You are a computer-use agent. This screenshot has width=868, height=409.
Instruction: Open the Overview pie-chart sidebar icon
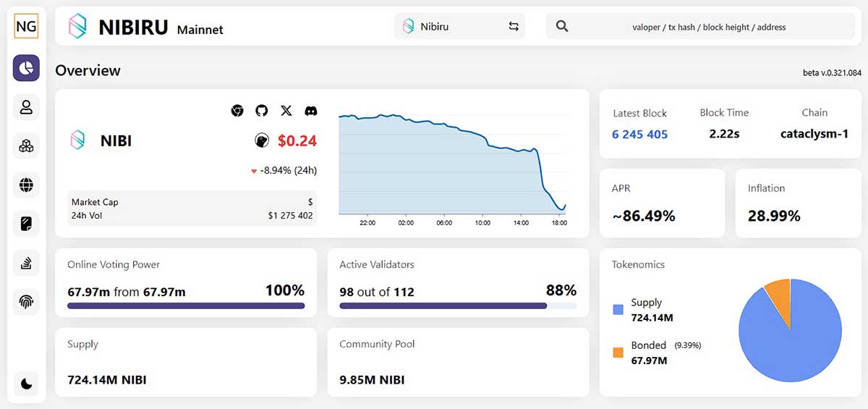[26, 68]
